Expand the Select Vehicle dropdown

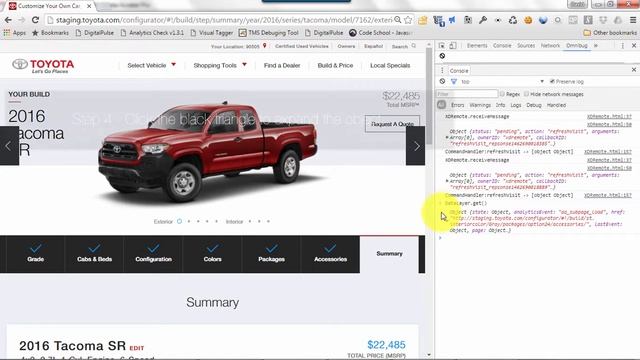point(151,65)
